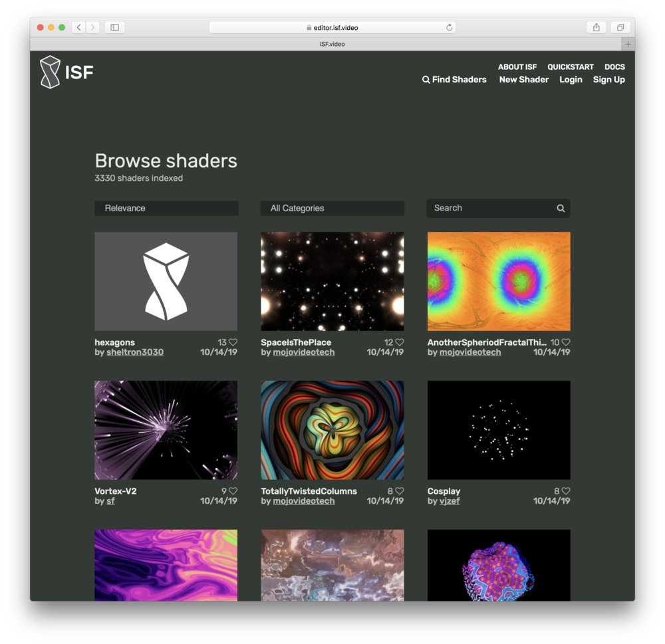Screen dimensions: 665x644
Task: Reload page using the refresh icon
Action: pyautogui.click(x=449, y=27)
